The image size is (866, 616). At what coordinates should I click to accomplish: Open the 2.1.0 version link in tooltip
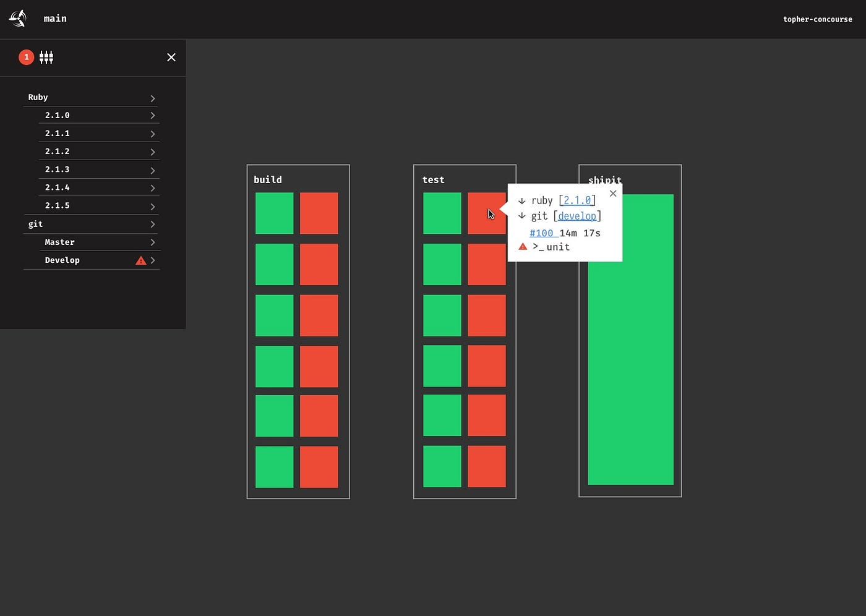(577, 200)
